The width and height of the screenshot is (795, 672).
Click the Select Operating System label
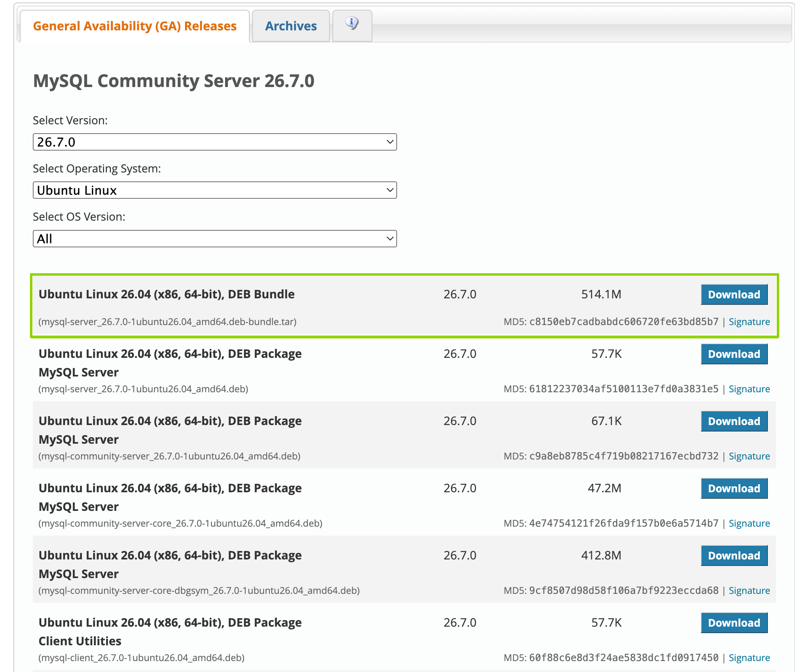97,169
